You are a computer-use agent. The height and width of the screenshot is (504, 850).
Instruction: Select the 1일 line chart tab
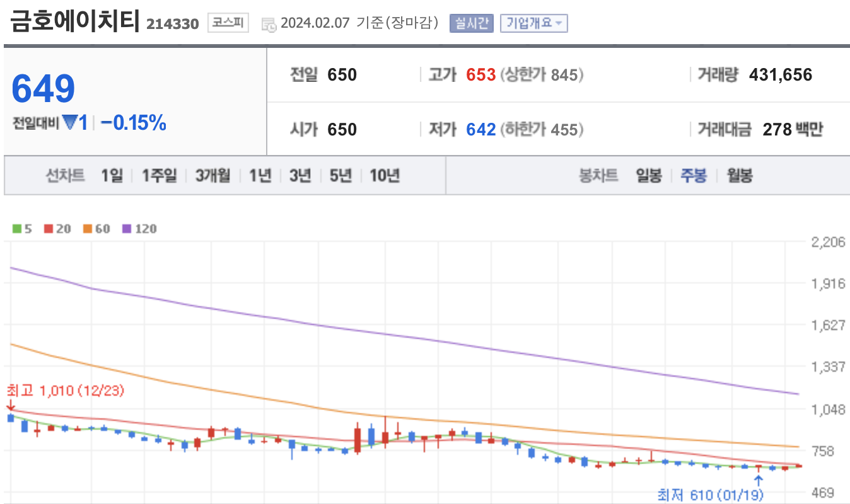click(112, 175)
